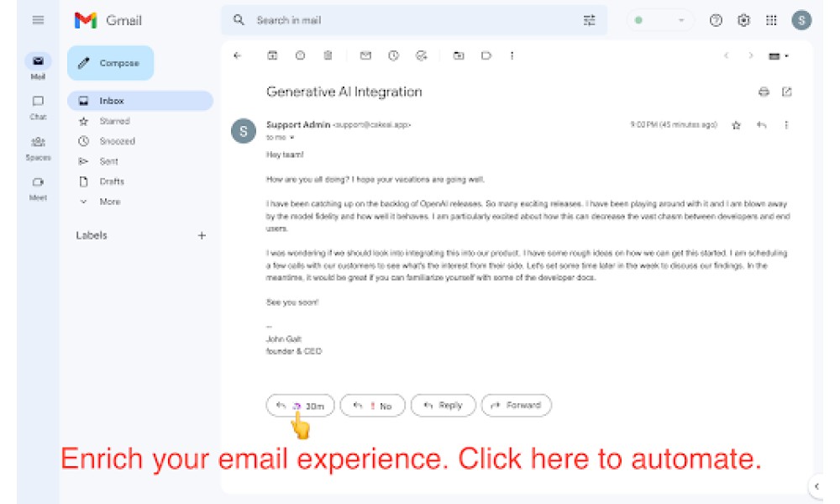Delete this email with trash icon
The height and width of the screenshot is (504, 840).
click(x=328, y=55)
